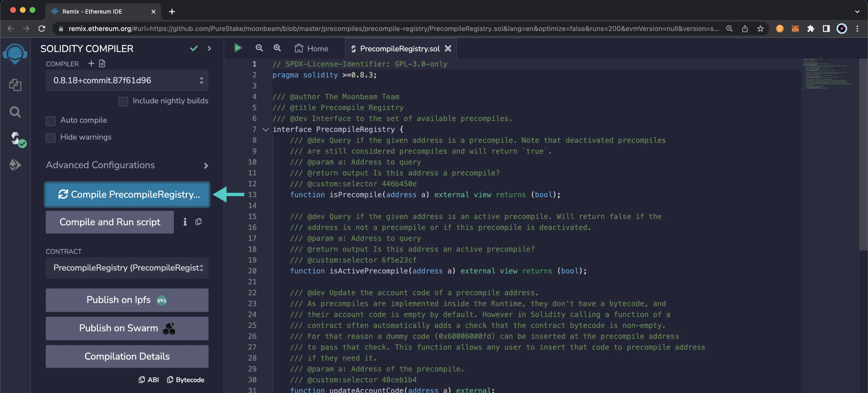
Task: Click the browser share icon
Action: pyautogui.click(x=745, y=29)
